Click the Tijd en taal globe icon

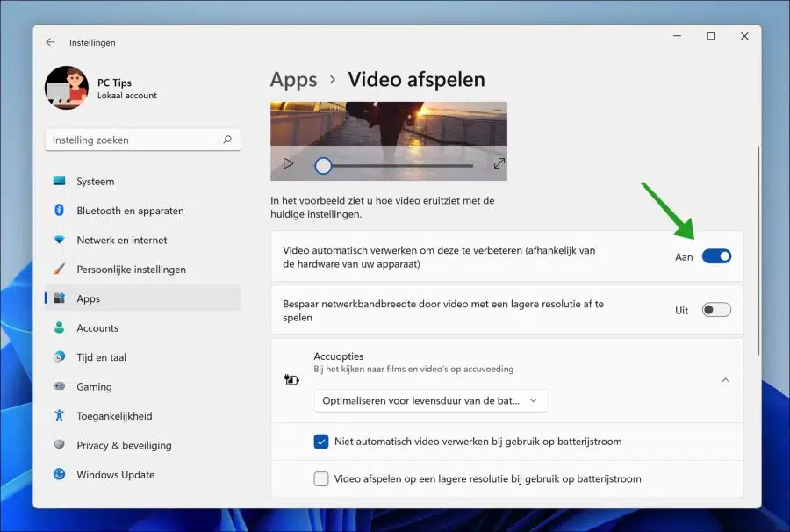pos(60,356)
